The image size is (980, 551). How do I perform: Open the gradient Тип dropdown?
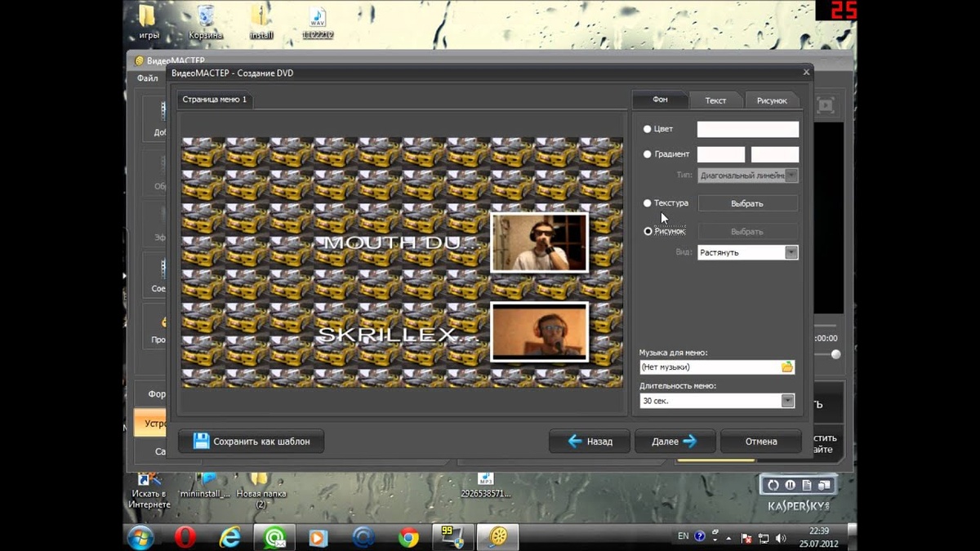click(x=748, y=176)
